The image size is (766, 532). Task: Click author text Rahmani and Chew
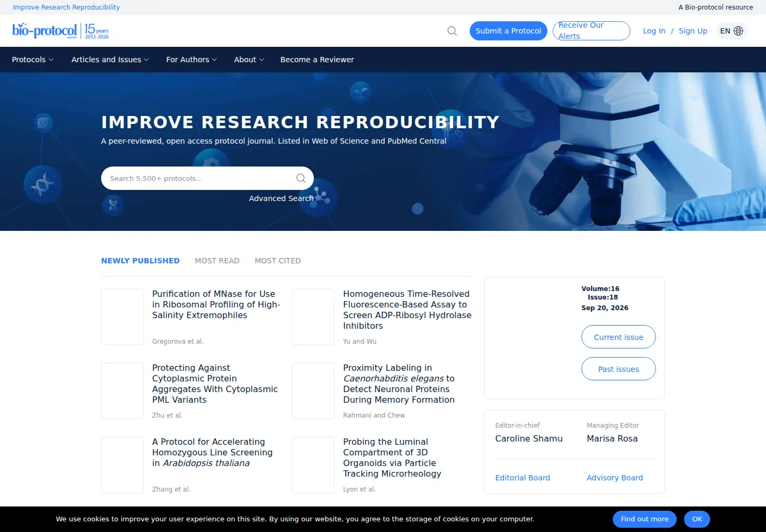pyautogui.click(x=374, y=415)
